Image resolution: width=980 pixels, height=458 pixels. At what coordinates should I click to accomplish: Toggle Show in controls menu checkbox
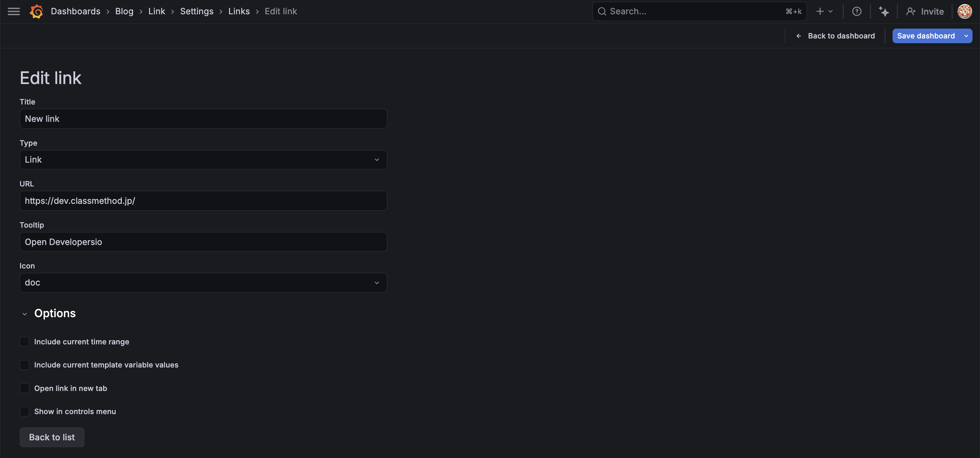pos(24,411)
